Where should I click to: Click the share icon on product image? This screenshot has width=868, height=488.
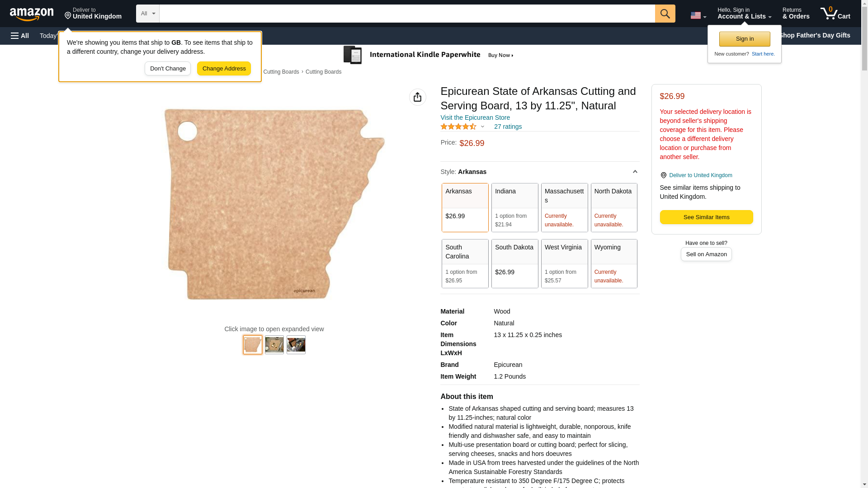[417, 97]
